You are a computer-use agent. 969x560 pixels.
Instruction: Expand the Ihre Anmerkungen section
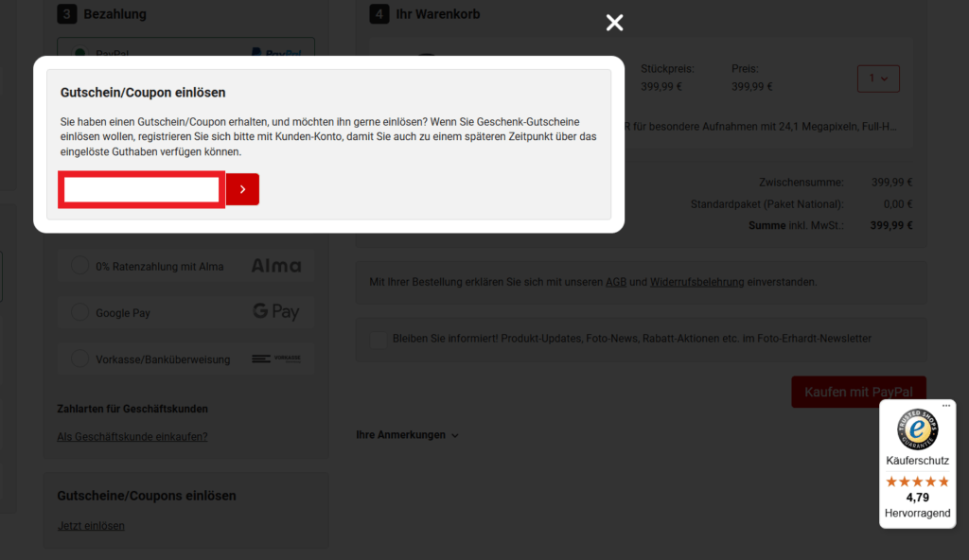(x=407, y=435)
